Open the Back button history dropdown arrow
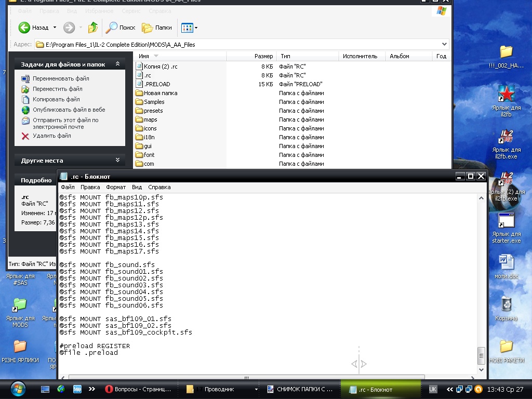The image size is (532, 399). [x=55, y=28]
